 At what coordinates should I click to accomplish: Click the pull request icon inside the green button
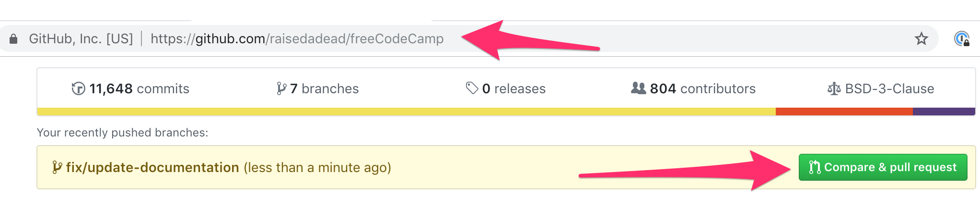(814, 167)
